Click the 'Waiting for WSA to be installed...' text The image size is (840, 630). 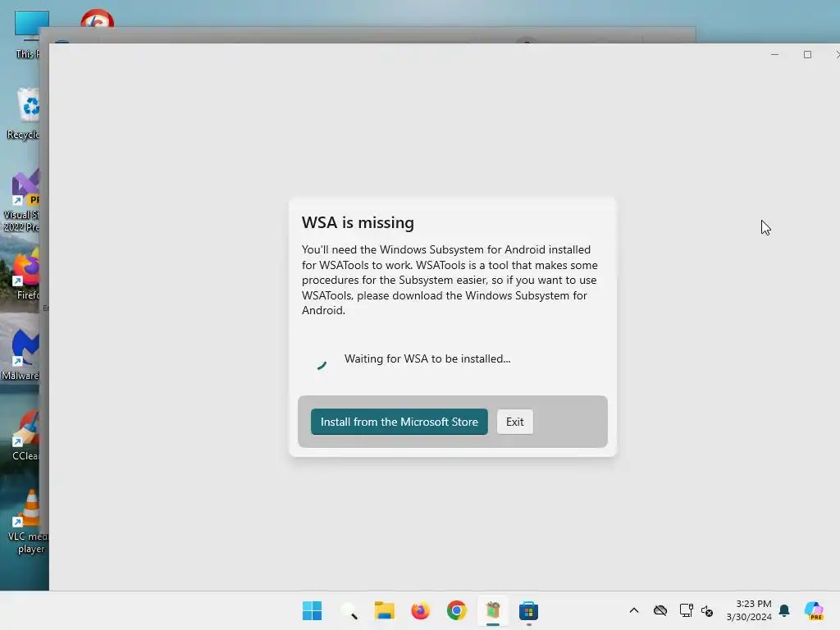click(427, 359)
